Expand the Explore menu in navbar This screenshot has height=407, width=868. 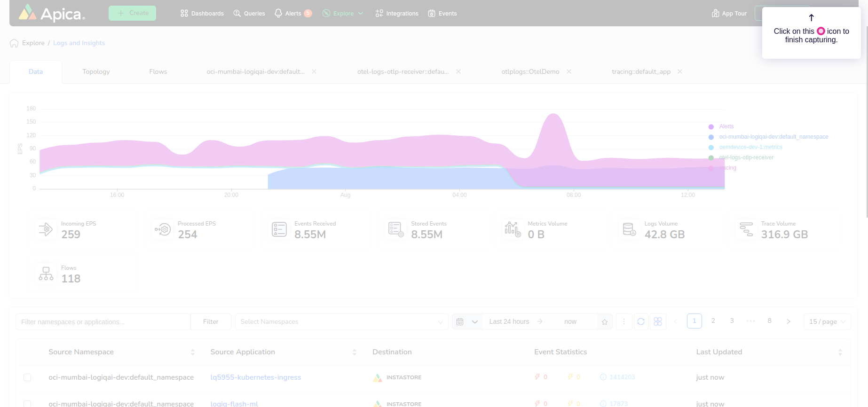point(343,14)
